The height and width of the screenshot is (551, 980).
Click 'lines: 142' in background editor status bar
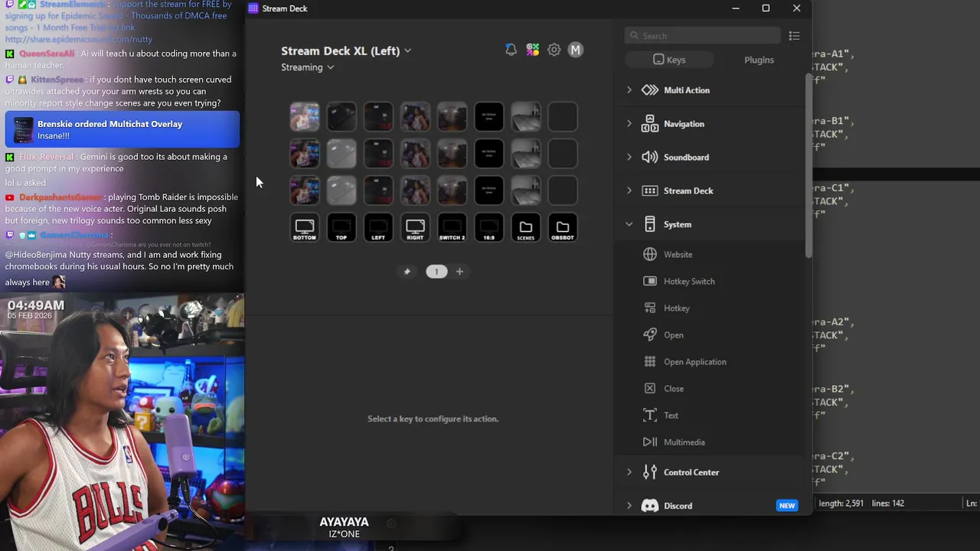tap(887, 504)
